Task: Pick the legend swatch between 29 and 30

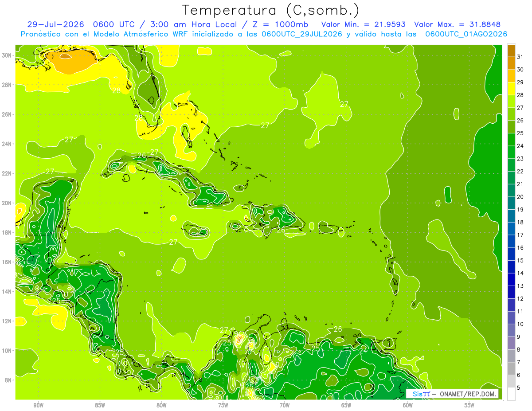Action: tap(511, 76)
